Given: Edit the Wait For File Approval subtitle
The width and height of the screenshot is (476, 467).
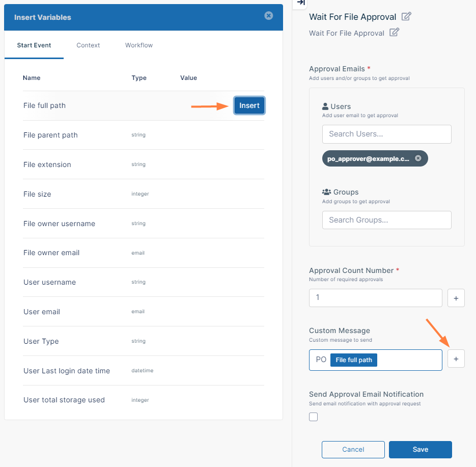Looking at the screenshot, I should pos(394,33).
